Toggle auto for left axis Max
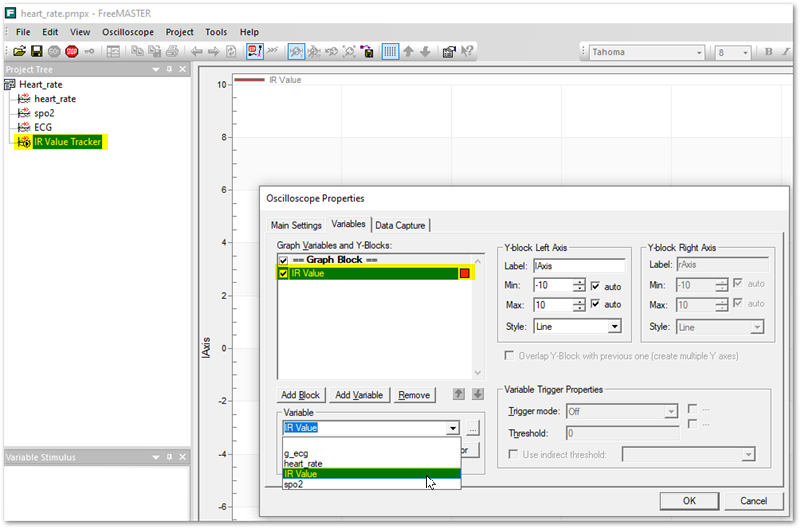 (597, 304)
